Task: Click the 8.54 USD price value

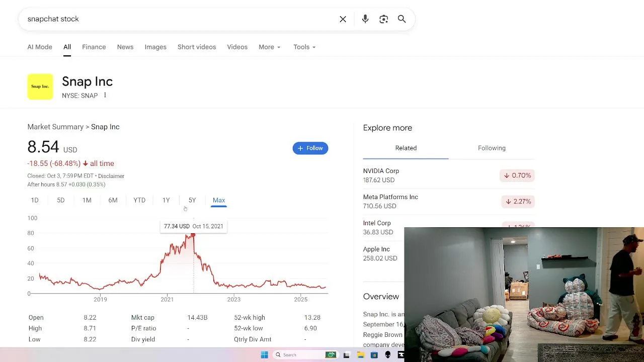Action: click(52, 147)
